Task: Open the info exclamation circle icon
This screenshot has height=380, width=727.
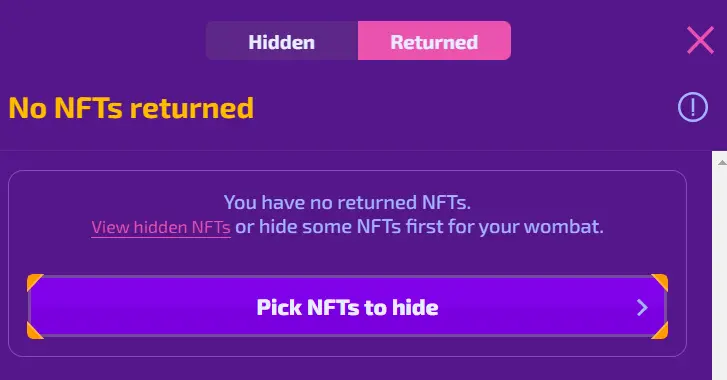Action: pos(693,108)
